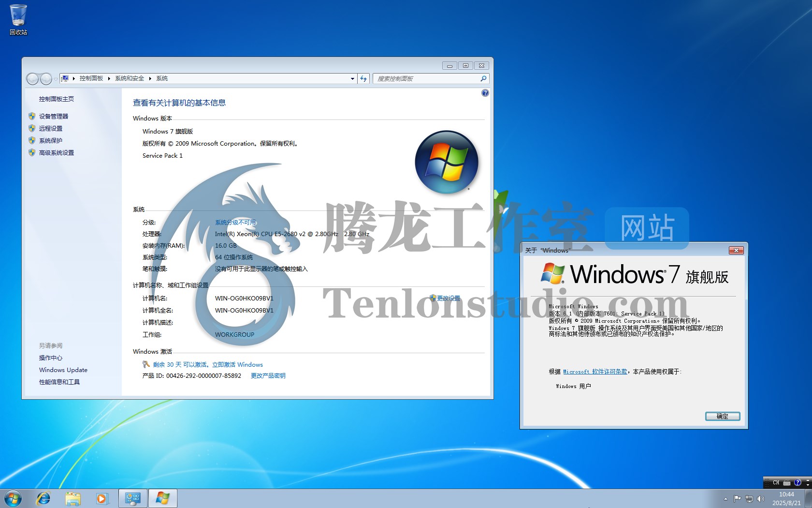Screen dimensions: 812x508
Task: Click 确定 in the About Windows dialog
Action: click(722, 416)
